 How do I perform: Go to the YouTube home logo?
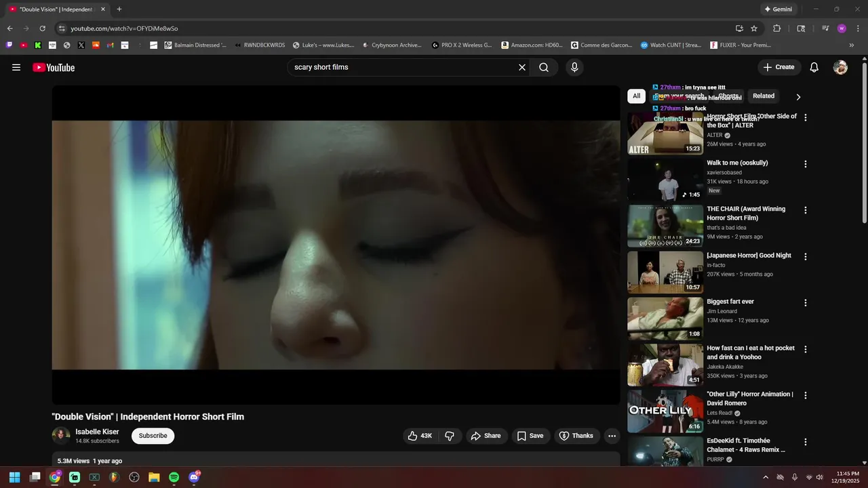click(54, 68)
